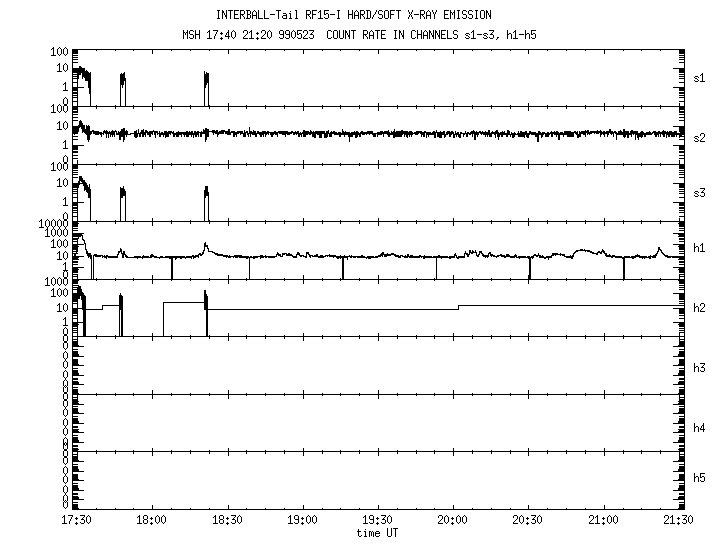This screenshot has width=720, height=550.
Task: Select the h4 channel label
Action: (700, 428)
